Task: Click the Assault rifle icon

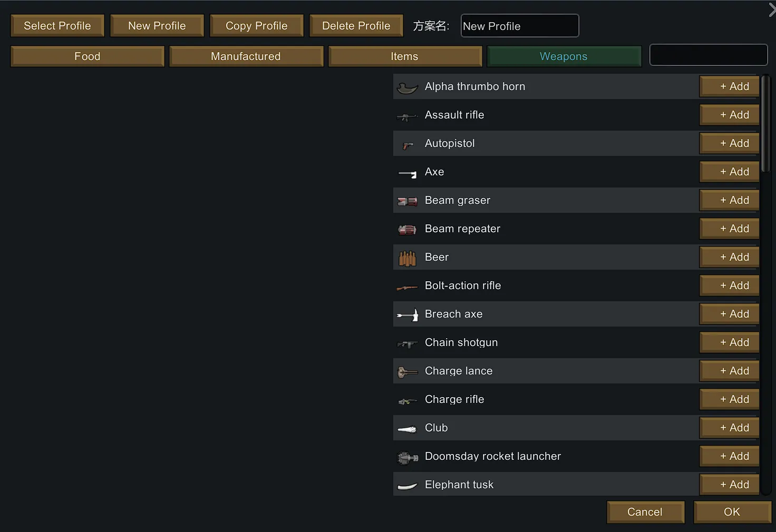Action: (x=407, y=116)
